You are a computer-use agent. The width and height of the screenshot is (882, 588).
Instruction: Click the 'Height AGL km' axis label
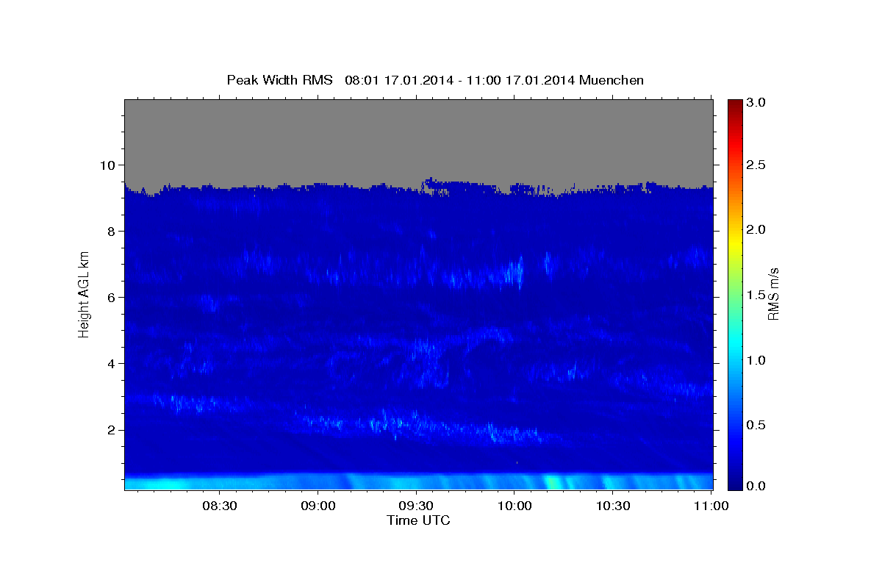pos(84,293)
